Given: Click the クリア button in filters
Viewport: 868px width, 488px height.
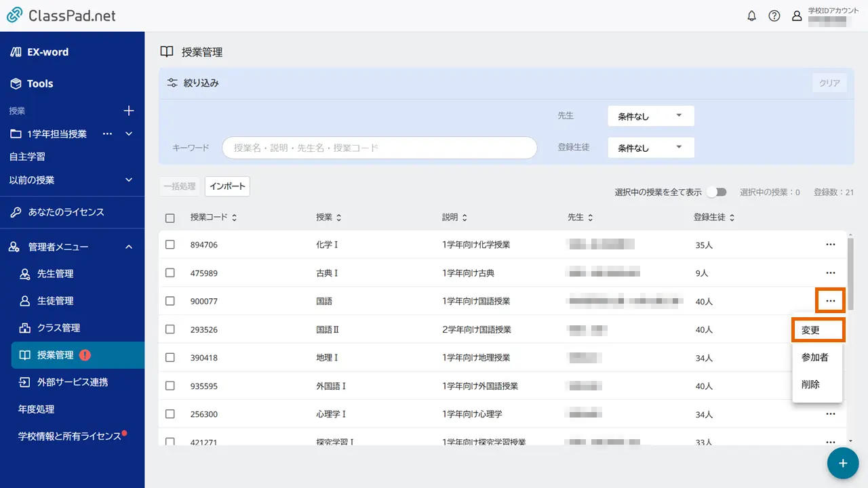Looking at the screenshot, I should coord(829,82).
